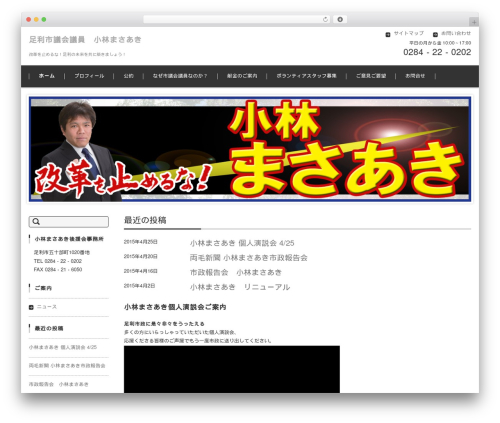The image size is (500, 423).
Task: Click the date 2015年4月25日
Action: tap(140, 242)
